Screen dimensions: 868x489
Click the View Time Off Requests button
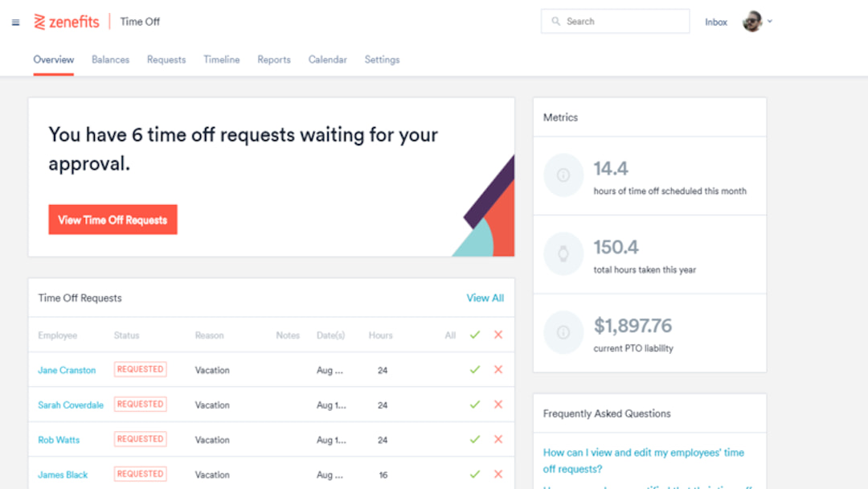pos(113,220)
